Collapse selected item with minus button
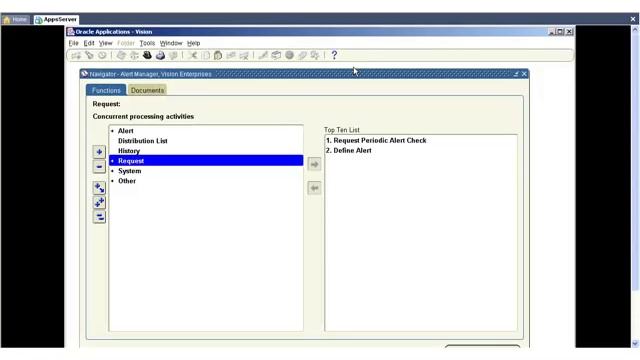Image resolution: width=640 pixels, height=360 pixels. tap(99, 167)
